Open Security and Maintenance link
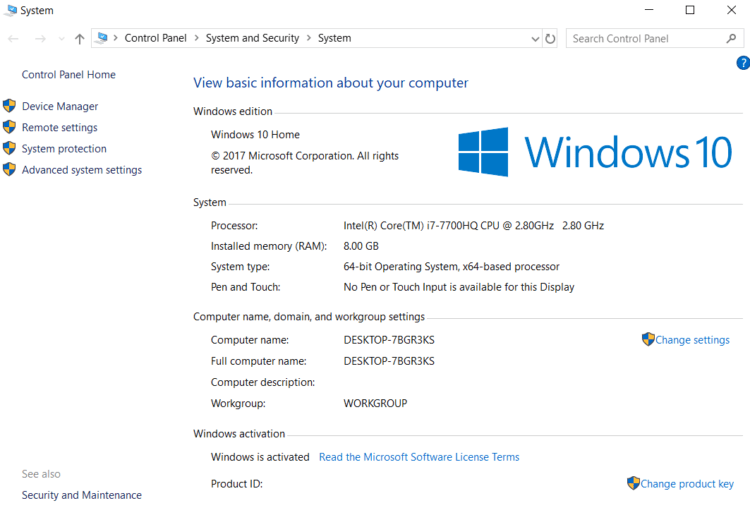 tap(82, 495)
